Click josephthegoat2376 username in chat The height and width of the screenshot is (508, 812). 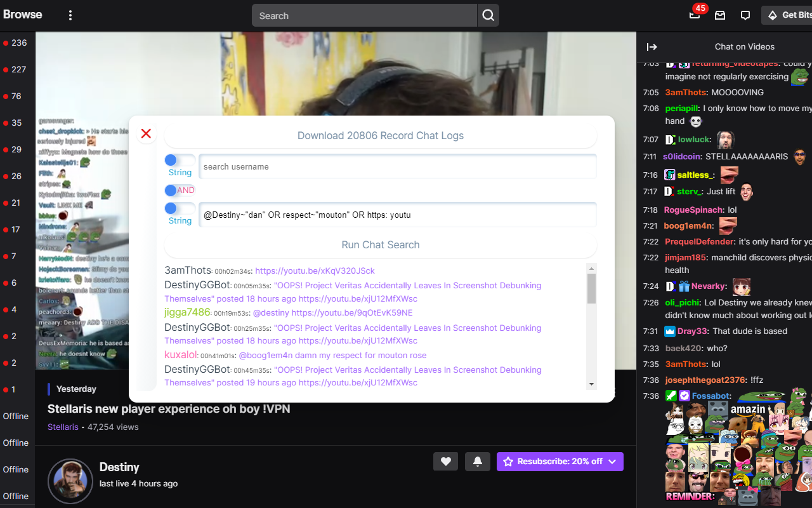pyautogui.click(x=705, y=380)
